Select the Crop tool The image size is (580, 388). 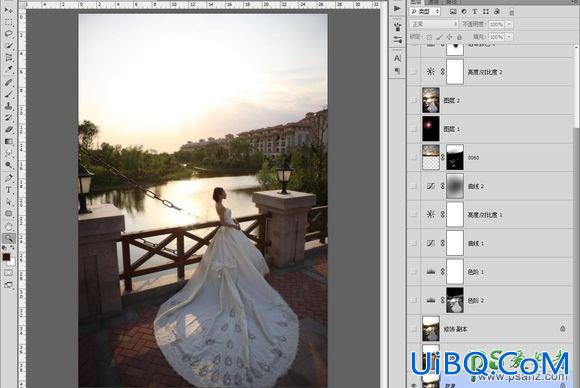point(8,58)
